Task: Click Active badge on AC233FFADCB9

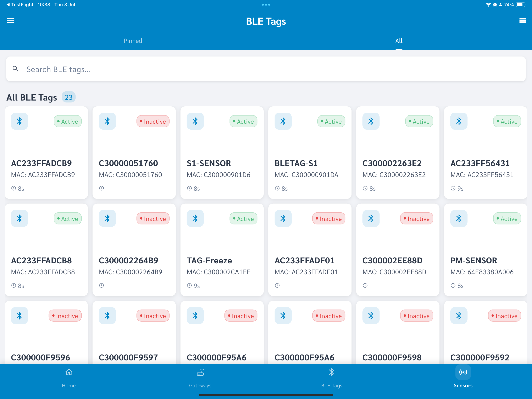Action: click(68, 122)
